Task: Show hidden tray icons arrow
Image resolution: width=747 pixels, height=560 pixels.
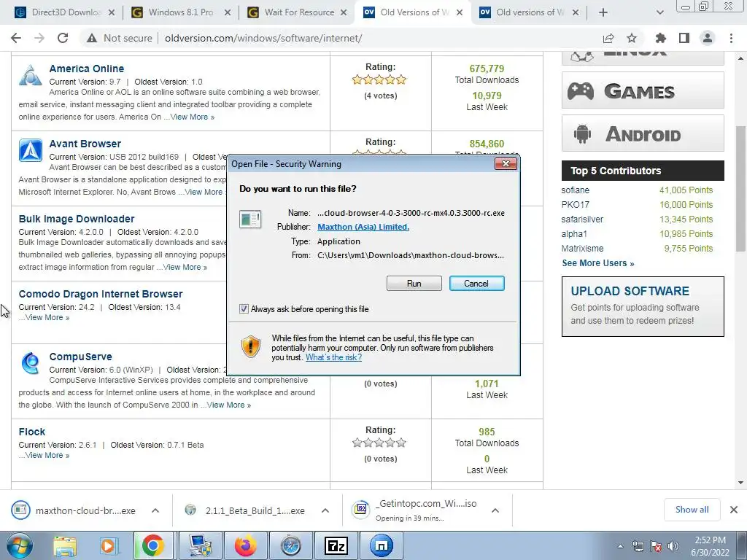Action: coord(620,546)
